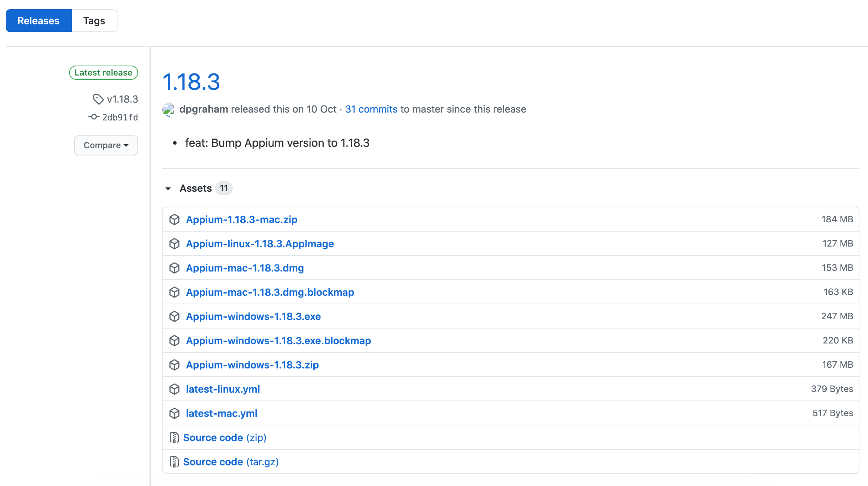The height and width of the screenshot is (486, 868).
Task: Click the Assets heading label
Action: 195,188
